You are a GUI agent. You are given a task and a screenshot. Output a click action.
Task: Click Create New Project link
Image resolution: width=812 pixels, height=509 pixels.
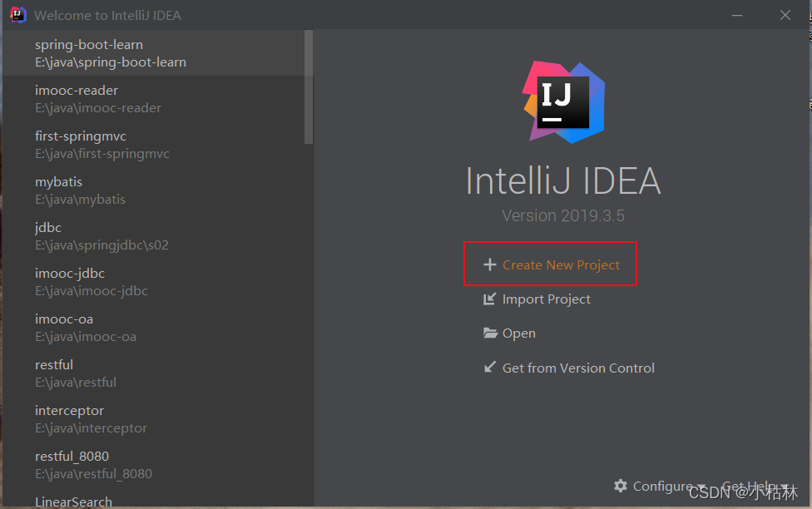[561, 264]
